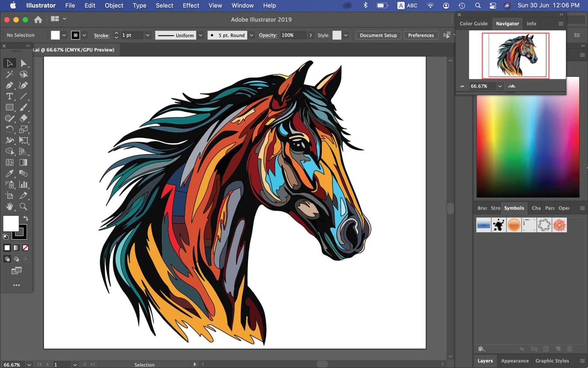The image size is (588, 368).
Task: Switch to the Color Guide tab
Action: tap(473, 24)
